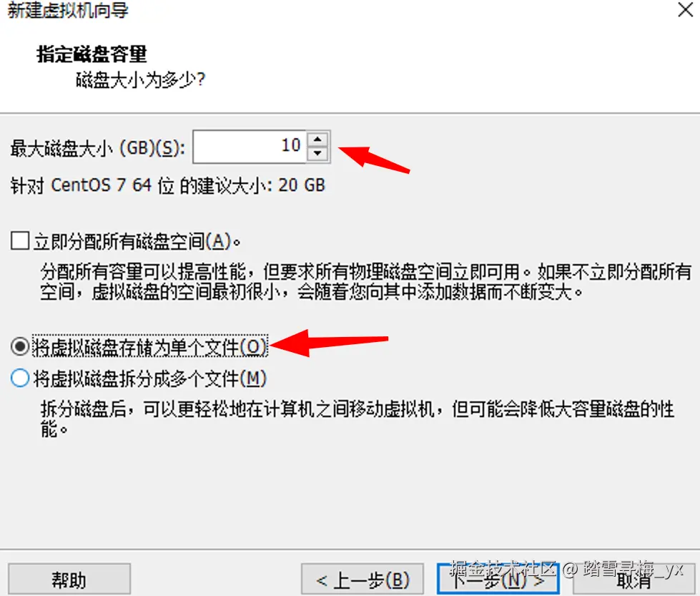Continue with the 下一步(N) button
Screen dimensions: 700x596
click(498, 580)
